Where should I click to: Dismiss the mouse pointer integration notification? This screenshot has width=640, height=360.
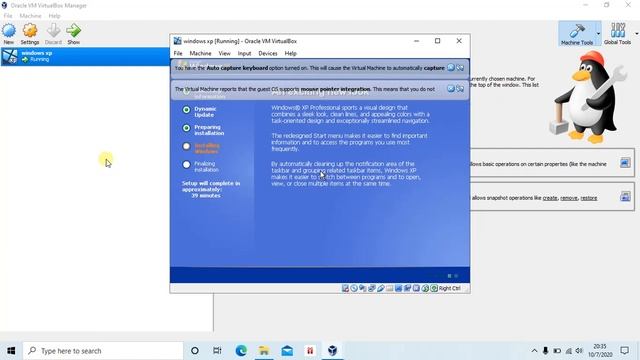point(451,89)
